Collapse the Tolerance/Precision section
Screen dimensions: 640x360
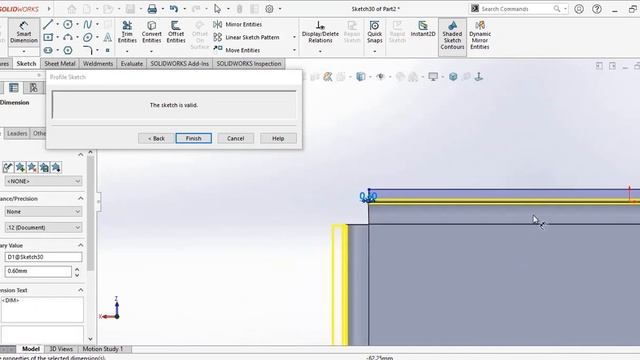(80, 198)
